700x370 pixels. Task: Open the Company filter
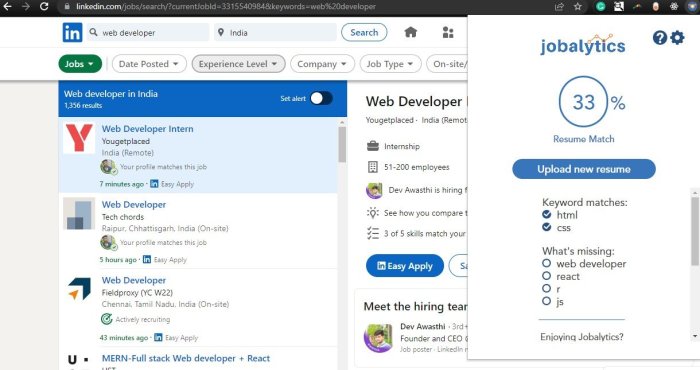pyautogui.click(x=322, y=64)
